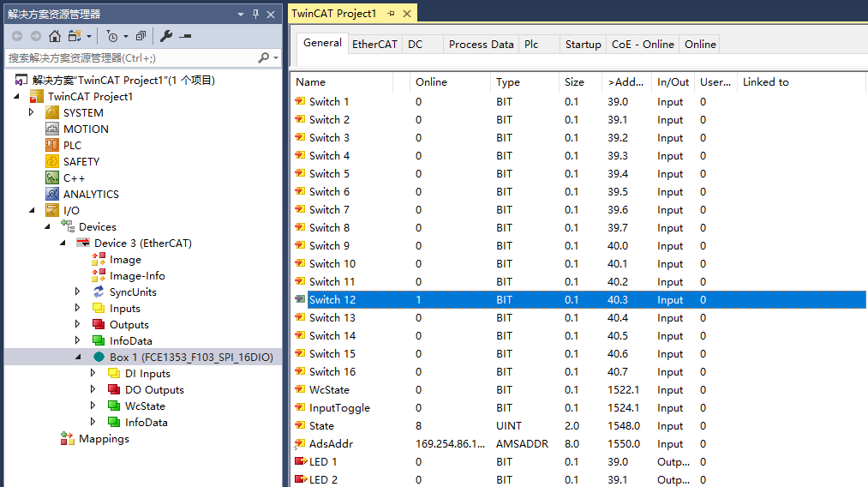Select the Image tree item
868x487 pixels.
(x=125, y=259)
